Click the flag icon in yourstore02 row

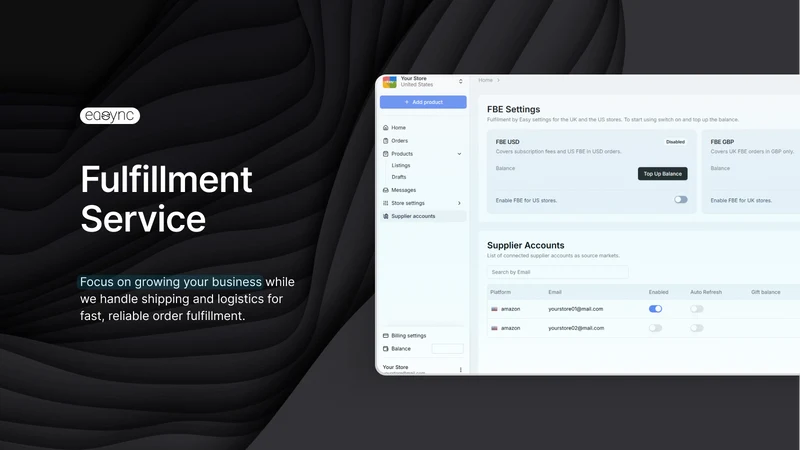click(494, 328)
